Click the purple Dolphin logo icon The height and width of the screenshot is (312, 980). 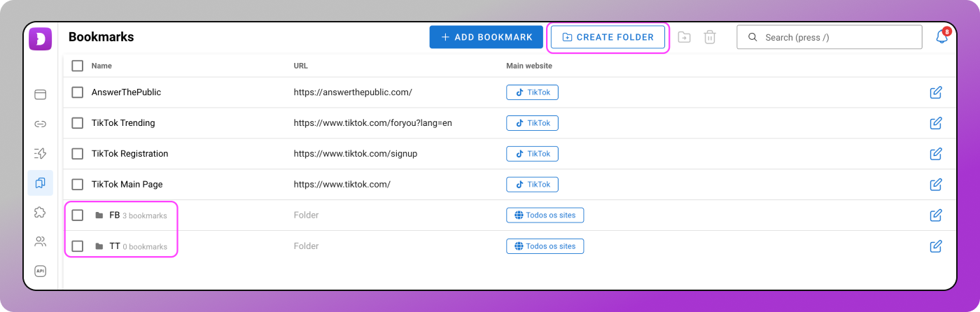point(41,38)
